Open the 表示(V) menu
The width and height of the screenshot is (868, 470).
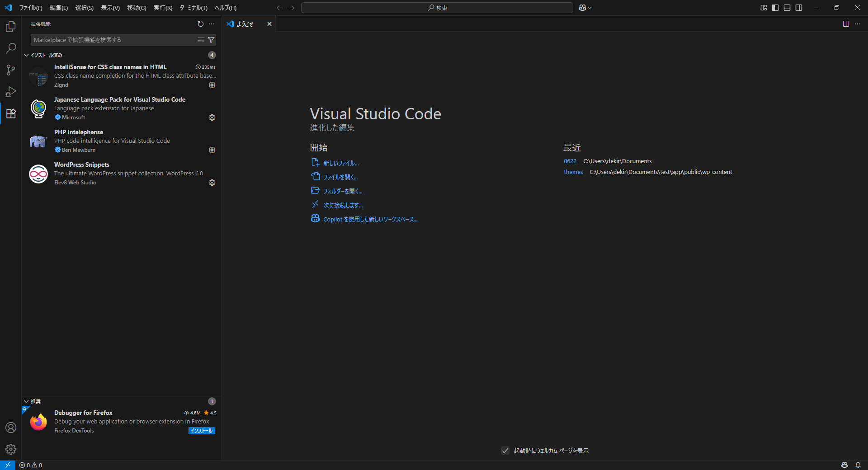110,8
